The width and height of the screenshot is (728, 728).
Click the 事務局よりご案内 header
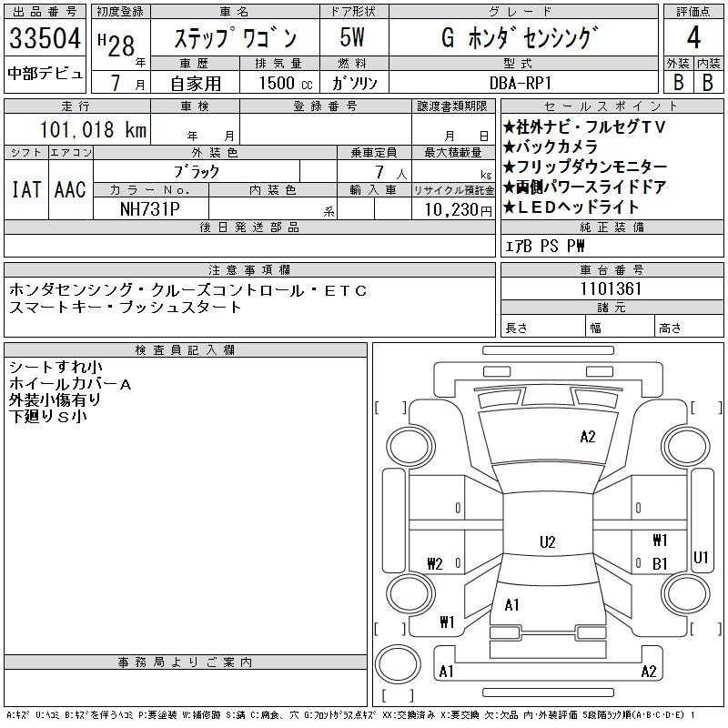(185, 662)
